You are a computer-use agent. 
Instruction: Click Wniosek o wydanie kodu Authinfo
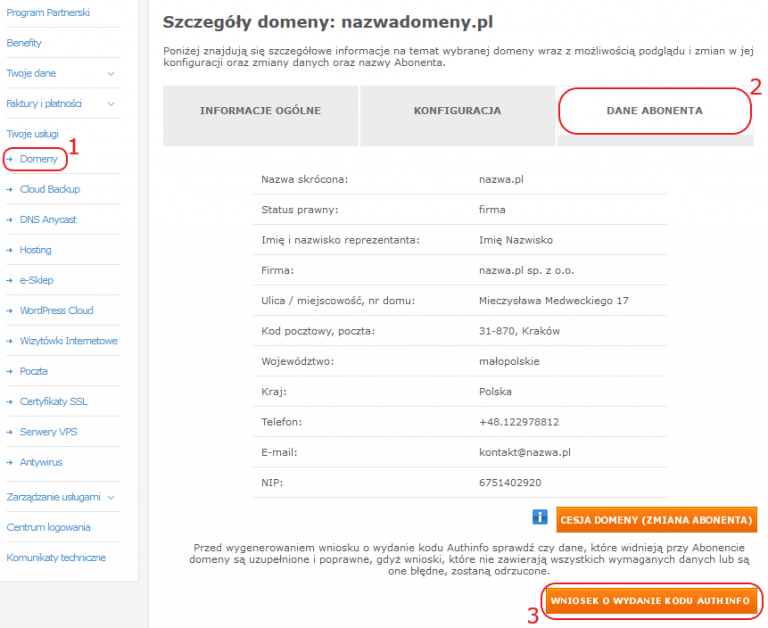[x=650, y=601]
